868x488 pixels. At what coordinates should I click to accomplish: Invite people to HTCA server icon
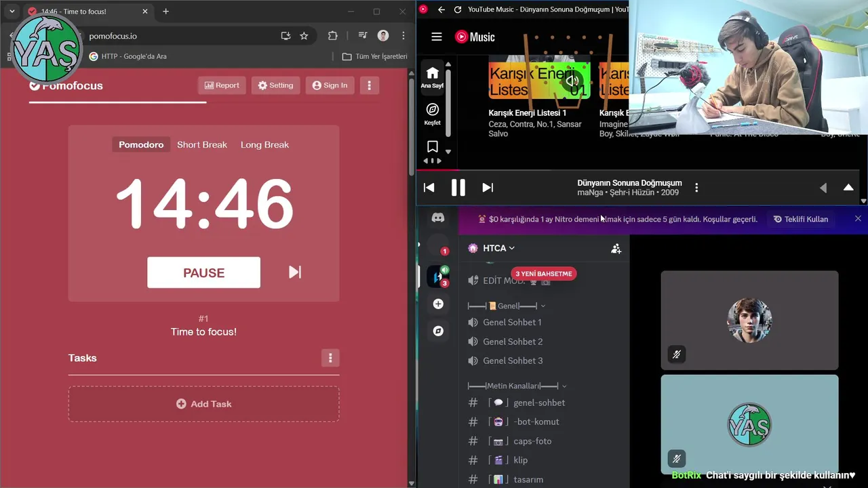(616, 249)
